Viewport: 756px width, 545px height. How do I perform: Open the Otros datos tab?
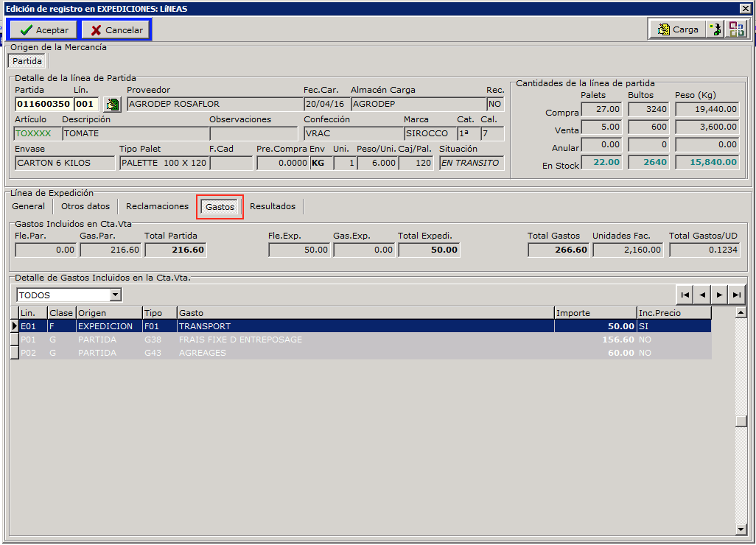[x=85, y=206]
